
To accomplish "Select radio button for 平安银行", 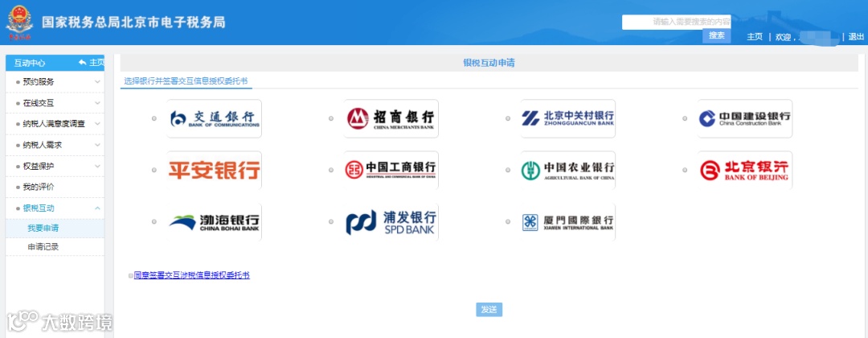I will point(154,170).
